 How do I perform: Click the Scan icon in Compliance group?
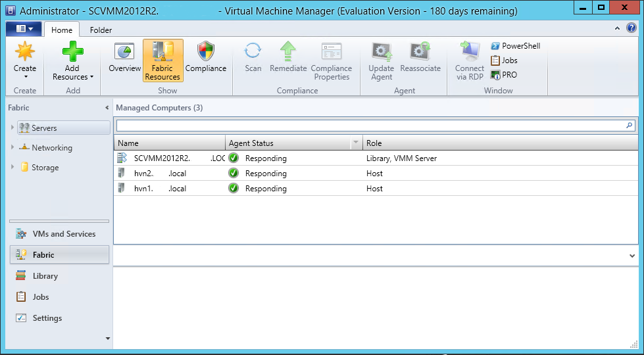(x=253, y=51)
